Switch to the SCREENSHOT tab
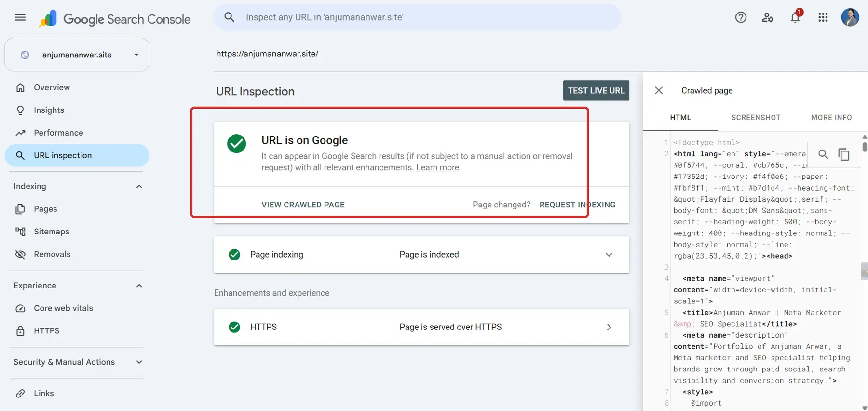This screenshot has width=868, height=411. (x=756, y=117)
